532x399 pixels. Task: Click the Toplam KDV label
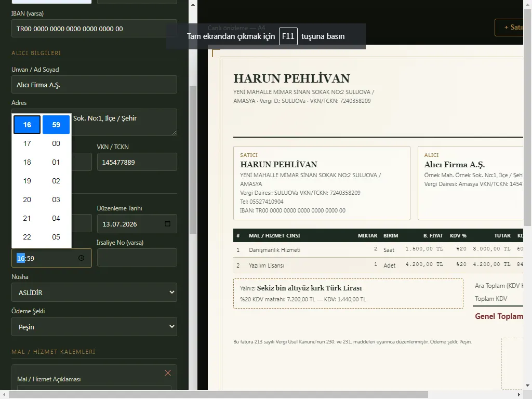pos(491,299)
